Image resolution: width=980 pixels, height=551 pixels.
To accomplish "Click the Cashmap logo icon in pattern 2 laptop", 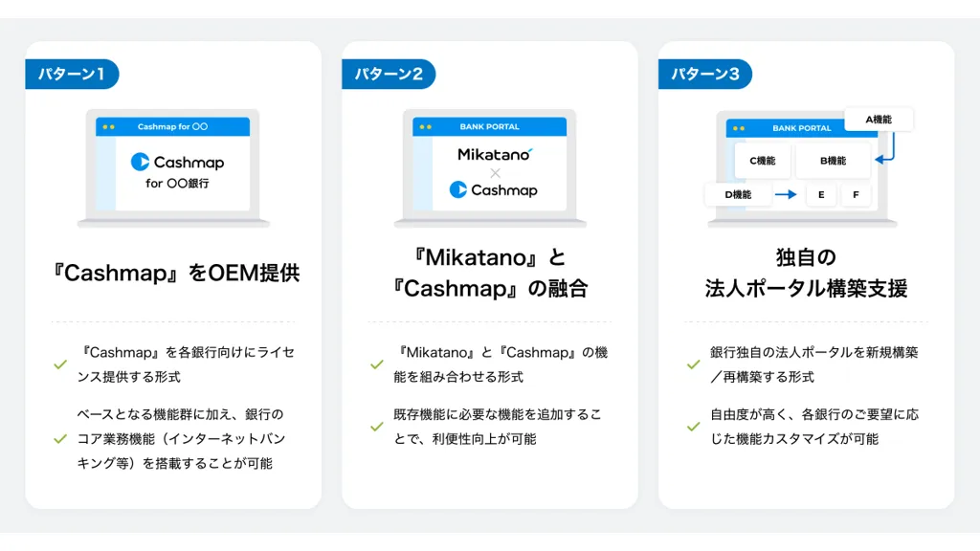I will pos(458,189).
